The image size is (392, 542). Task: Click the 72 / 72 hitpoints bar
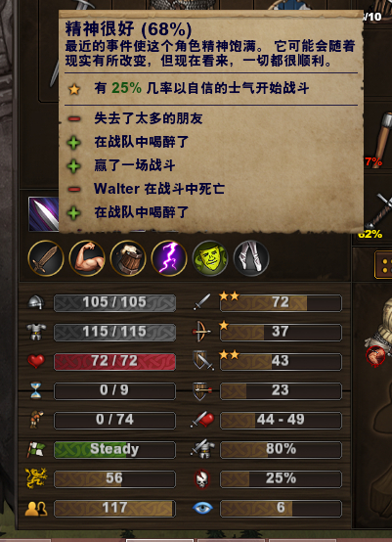pyautogui.click(x=114, y=362)
